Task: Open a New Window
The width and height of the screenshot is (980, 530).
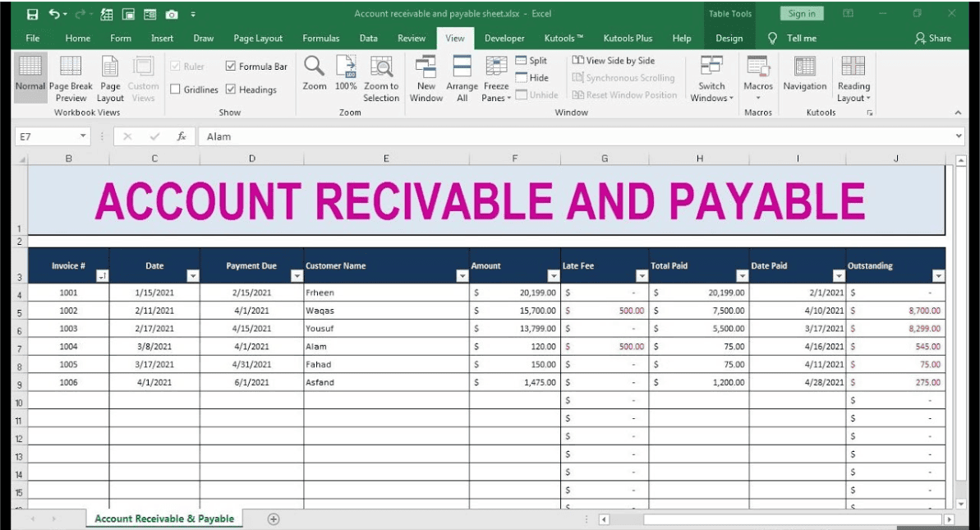Action: (426, 79)
